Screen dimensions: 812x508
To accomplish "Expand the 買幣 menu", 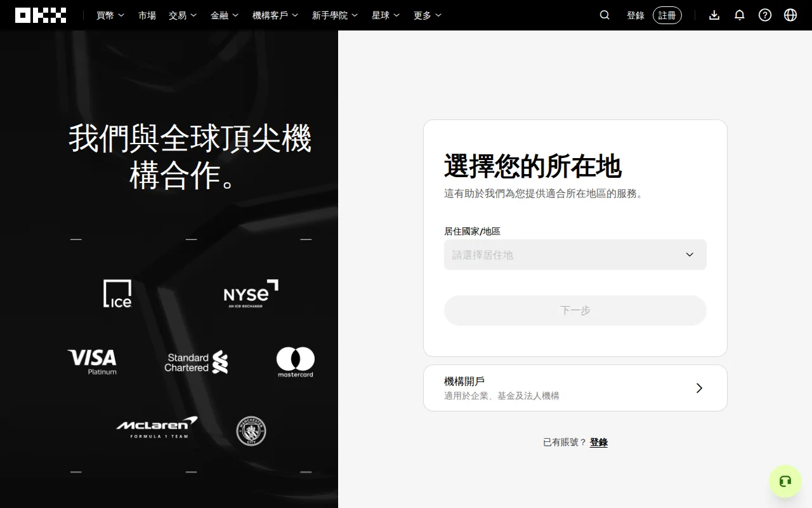I will click(110, 15).
